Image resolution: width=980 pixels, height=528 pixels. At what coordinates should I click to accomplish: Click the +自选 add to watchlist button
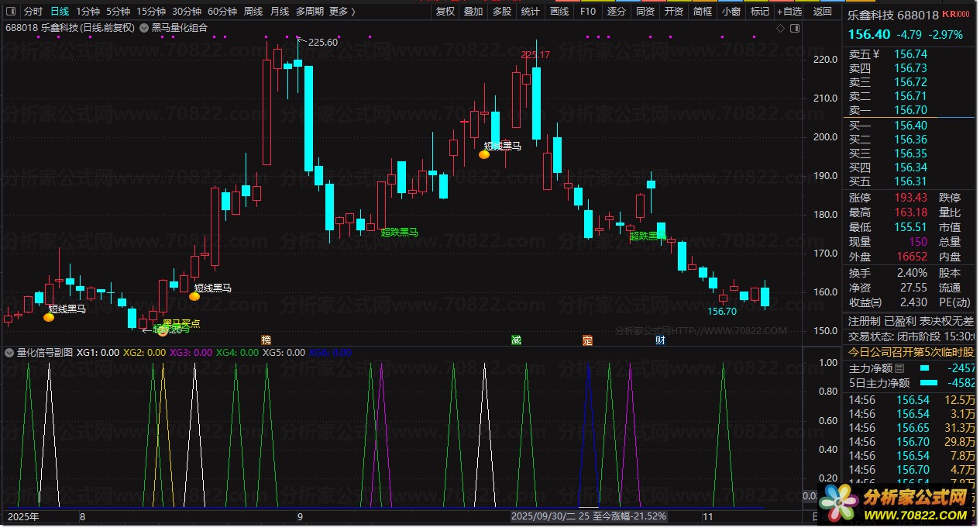[x=789, y=12]
